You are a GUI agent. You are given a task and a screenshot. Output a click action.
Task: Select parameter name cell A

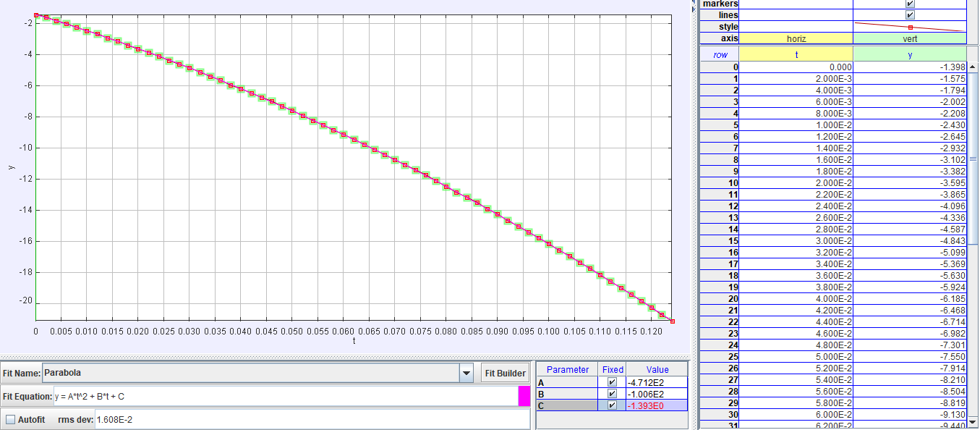568,382
